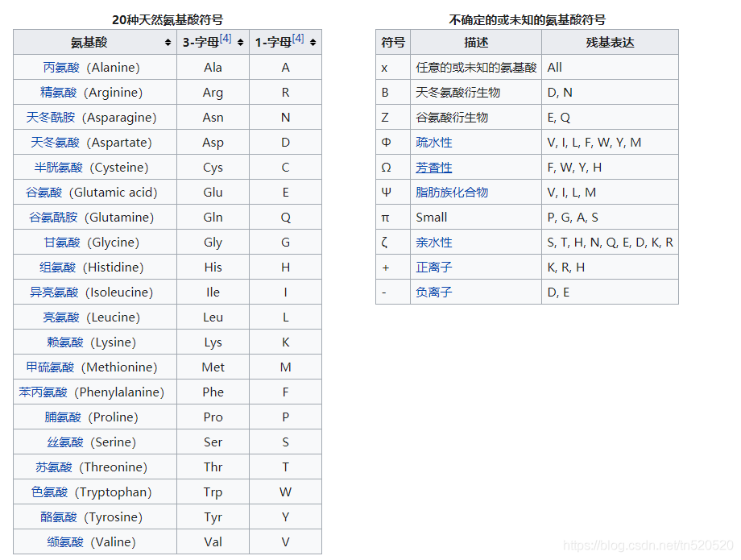Open the underlined 芳香性 link
Screen dimensions: 741x560
434,168
